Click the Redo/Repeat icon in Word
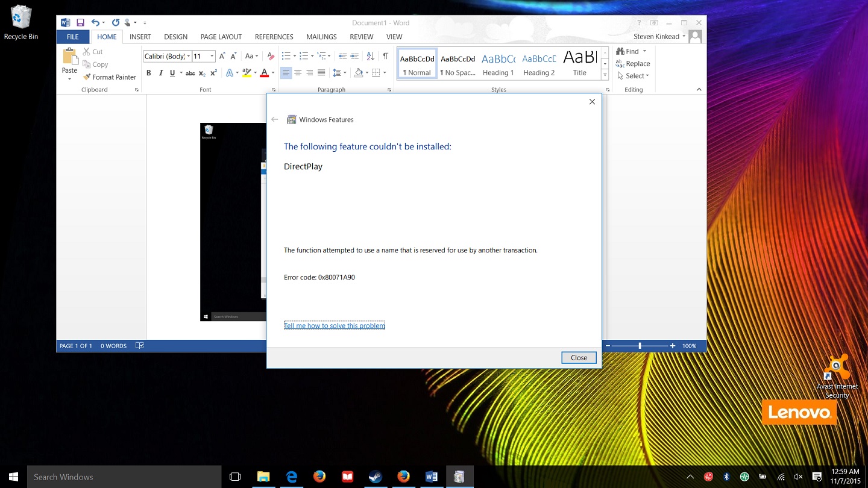The image size is (868, 488). click(x=115, y=23)
